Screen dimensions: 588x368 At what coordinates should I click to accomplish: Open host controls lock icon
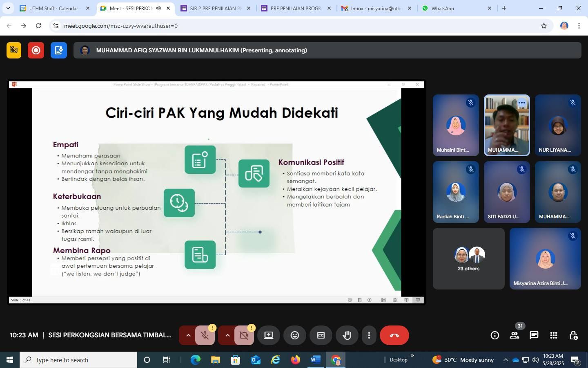(x=573, y=335)
